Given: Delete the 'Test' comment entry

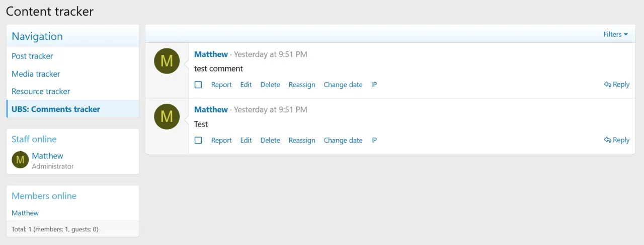Looking at the screenshot, I should coord(270,140).
